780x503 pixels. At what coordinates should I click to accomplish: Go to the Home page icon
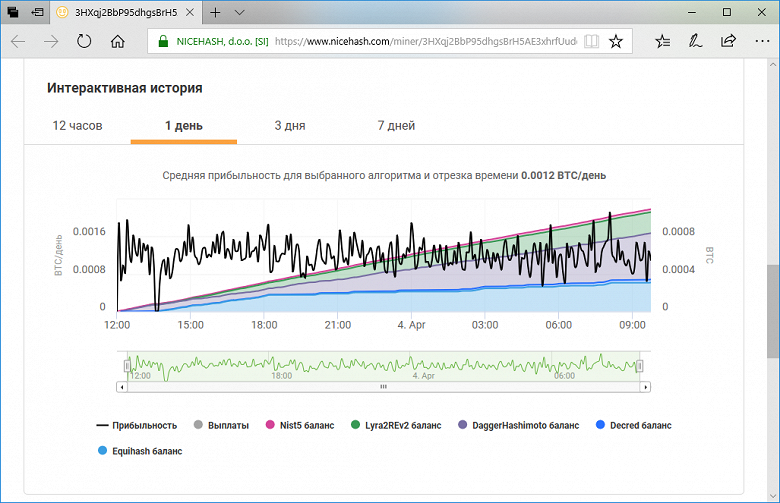[x=117, y=41]
